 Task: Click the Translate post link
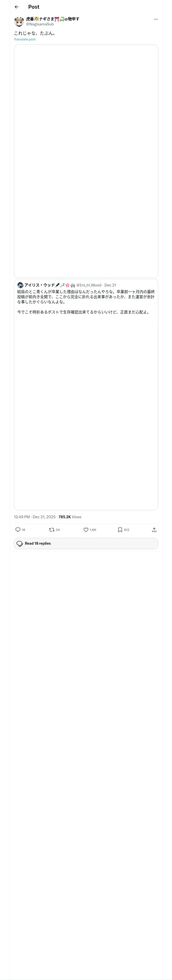(25, 39)
